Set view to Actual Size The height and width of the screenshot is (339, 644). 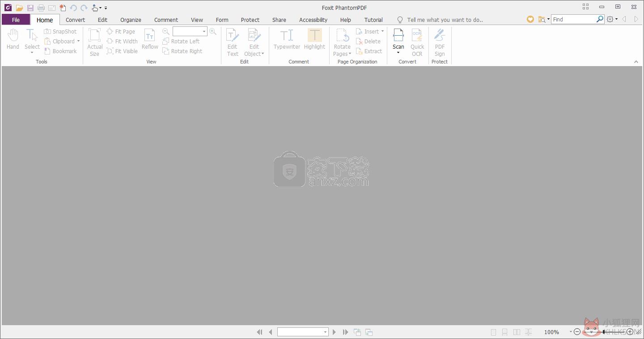point(95,42)
